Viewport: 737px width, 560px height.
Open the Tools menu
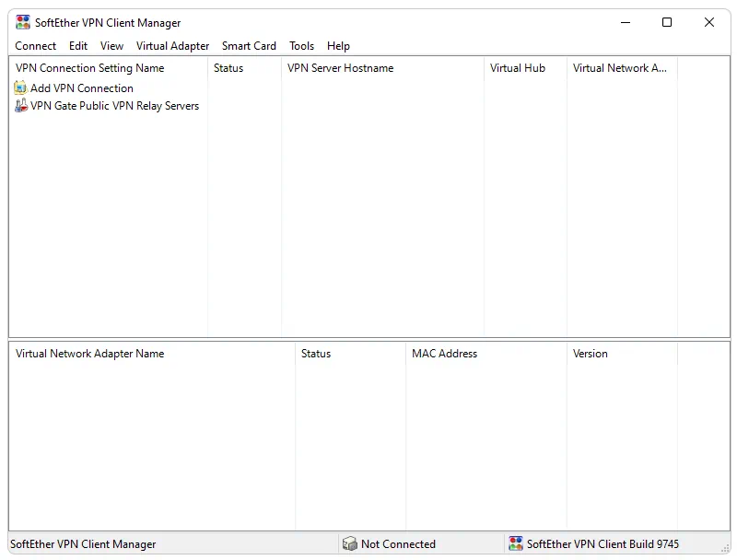click(x=301, y=45)
